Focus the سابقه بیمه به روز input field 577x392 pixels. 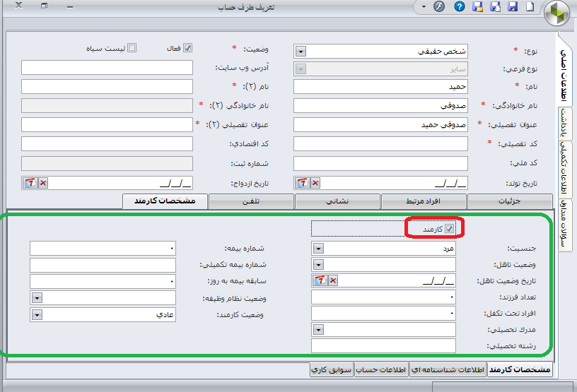pyautogui.click(x=103, y=282)
